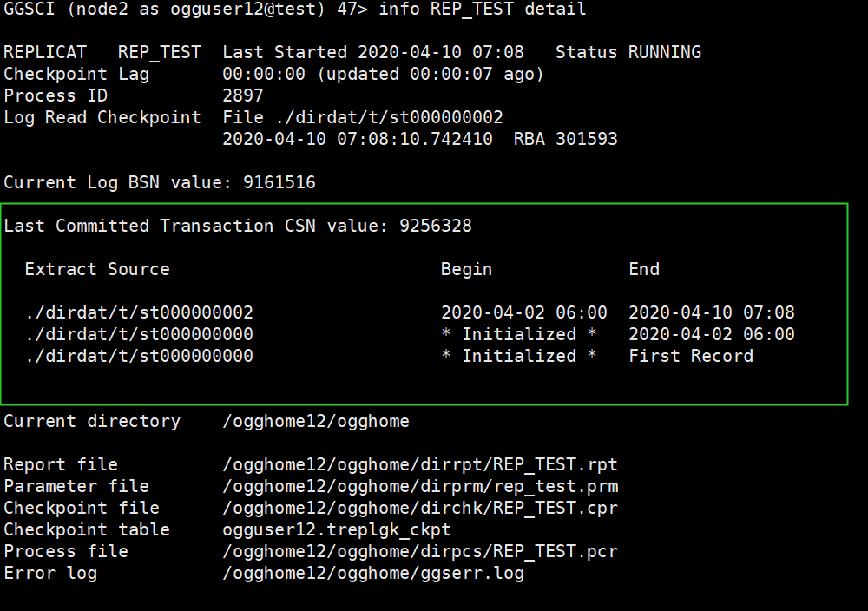
Task: Click the Checkpoint file path REP_TEST.cpr
Action: tap(419, 508)
